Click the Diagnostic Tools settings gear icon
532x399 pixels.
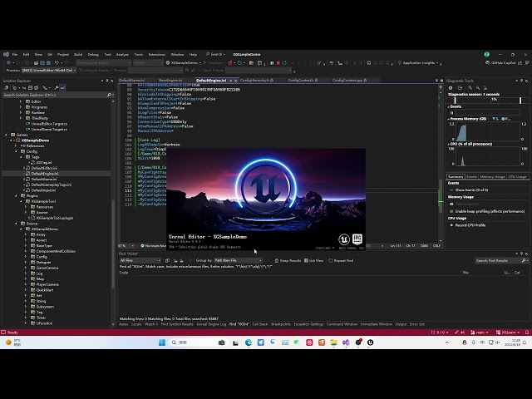[451, 88]
